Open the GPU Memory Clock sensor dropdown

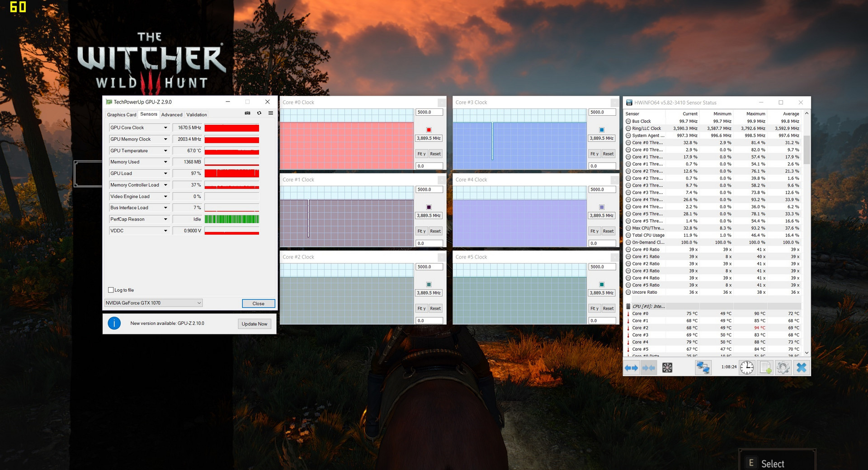coord(165,139)
